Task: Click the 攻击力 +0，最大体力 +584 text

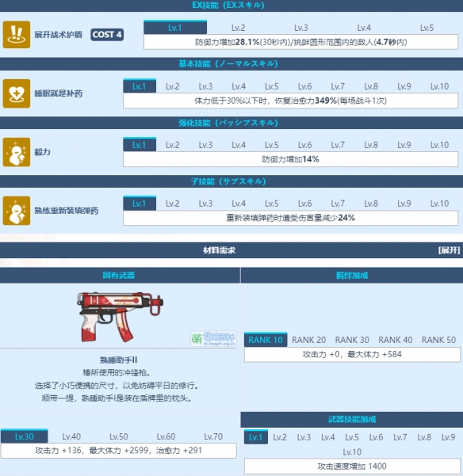Action: click(x=352, y=354)
